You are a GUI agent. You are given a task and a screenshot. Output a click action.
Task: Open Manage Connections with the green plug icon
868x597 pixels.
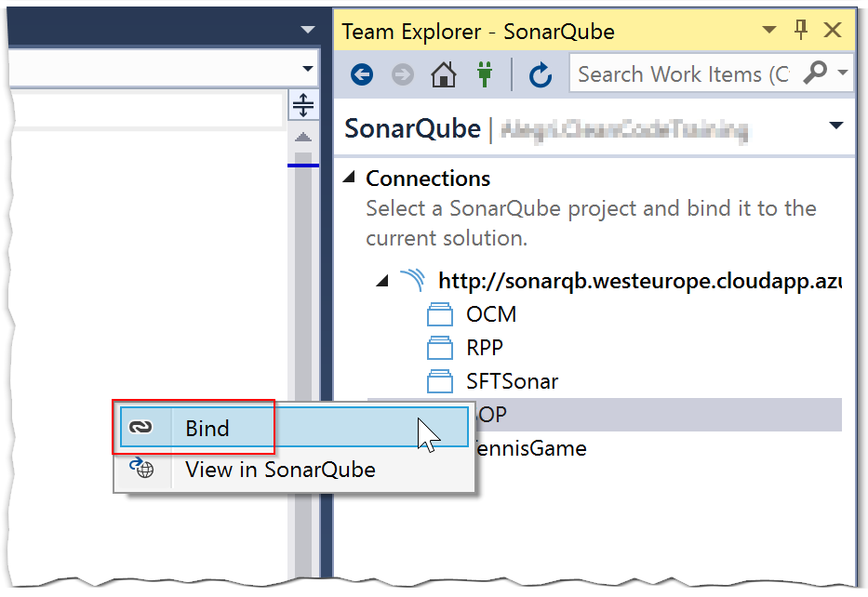point(484,74)
